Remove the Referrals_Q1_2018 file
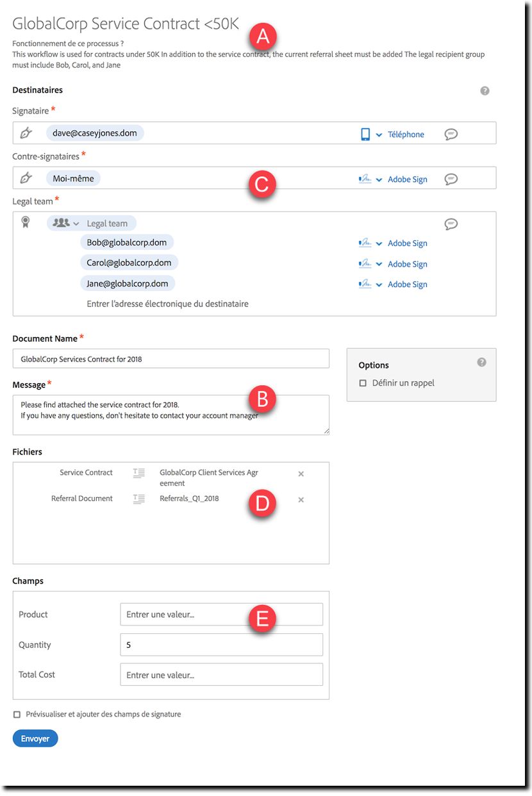Screen dimensions: 532x796 (301, 499)
